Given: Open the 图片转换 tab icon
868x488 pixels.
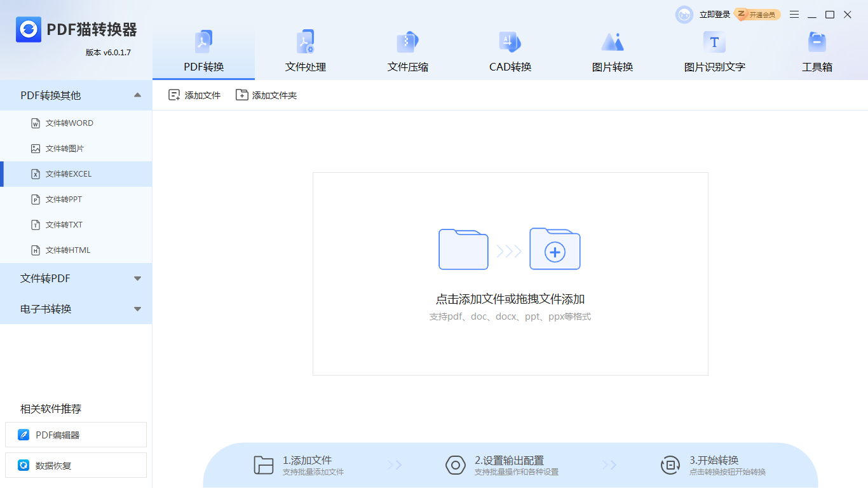Looking at the screenshot, I should click(x=613, y=42).
